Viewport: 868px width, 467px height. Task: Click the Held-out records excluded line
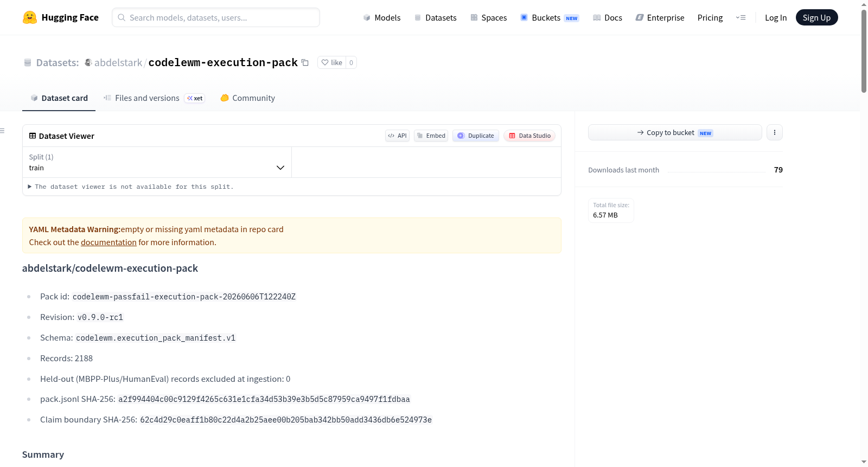pos(165,379)
